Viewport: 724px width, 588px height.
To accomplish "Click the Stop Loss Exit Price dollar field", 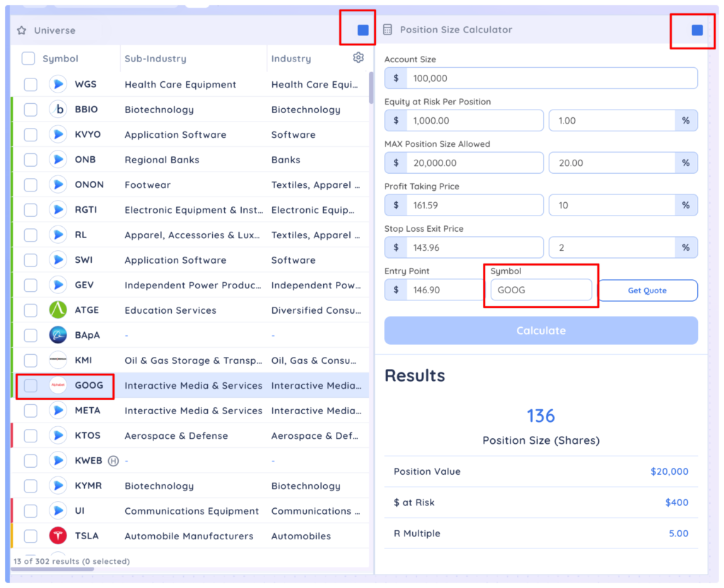I will (464, 247).
